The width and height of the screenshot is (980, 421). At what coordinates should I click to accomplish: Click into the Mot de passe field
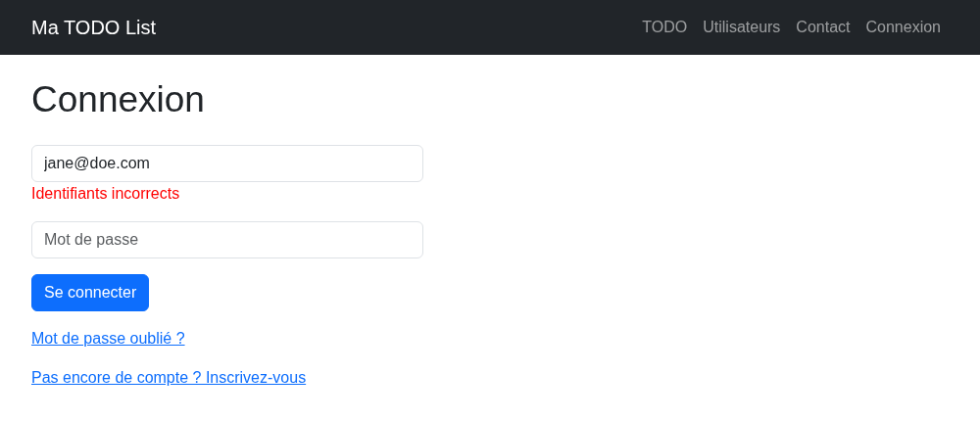227,240
